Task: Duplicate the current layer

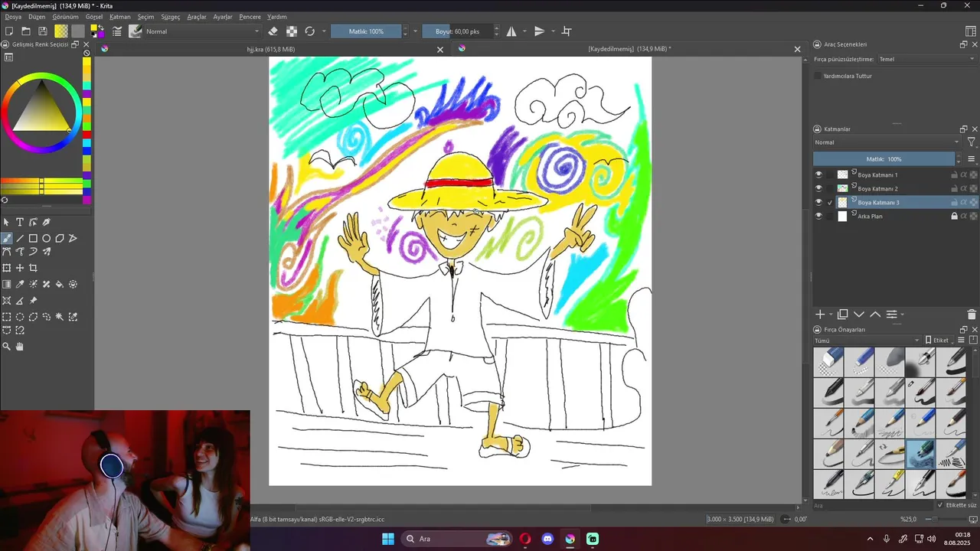Action: [x=843, y=315]
